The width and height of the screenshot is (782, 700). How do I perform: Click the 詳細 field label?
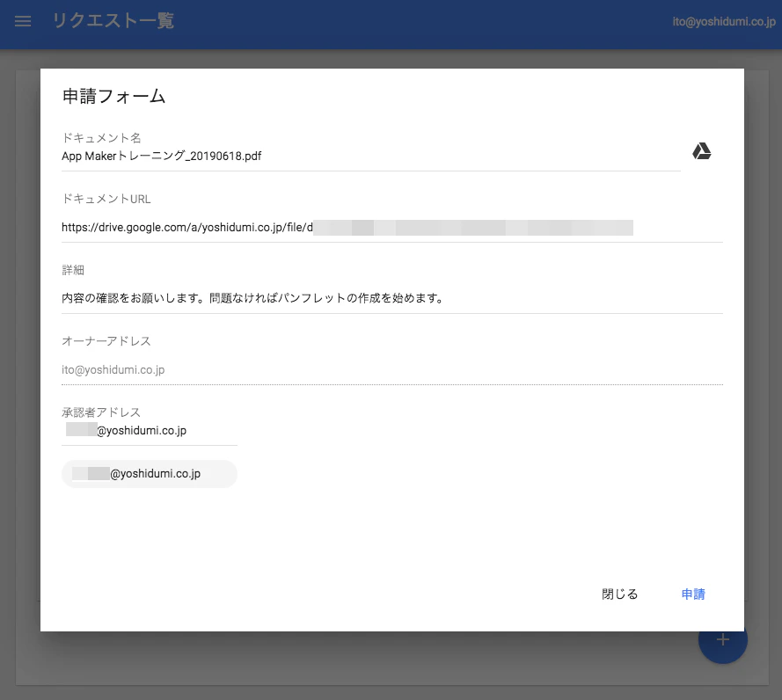pyautogui.click(x=73, y=270)
